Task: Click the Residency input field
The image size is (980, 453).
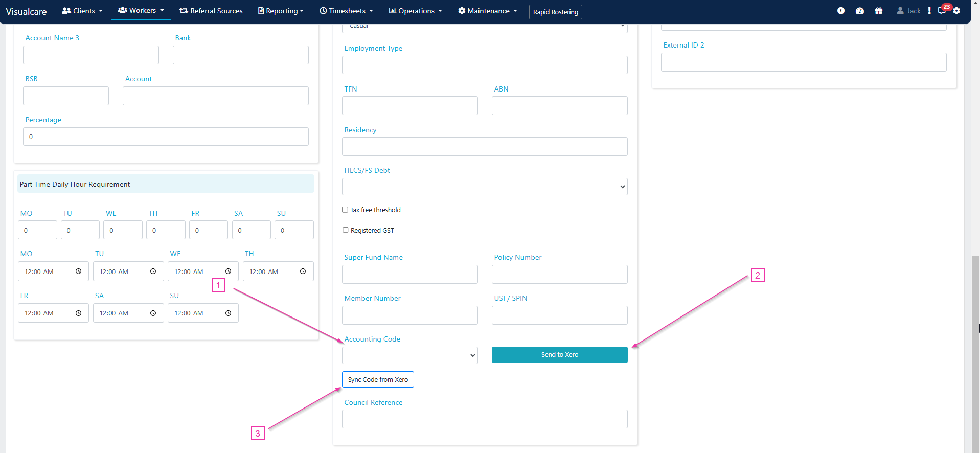Action: click(485, 147)
